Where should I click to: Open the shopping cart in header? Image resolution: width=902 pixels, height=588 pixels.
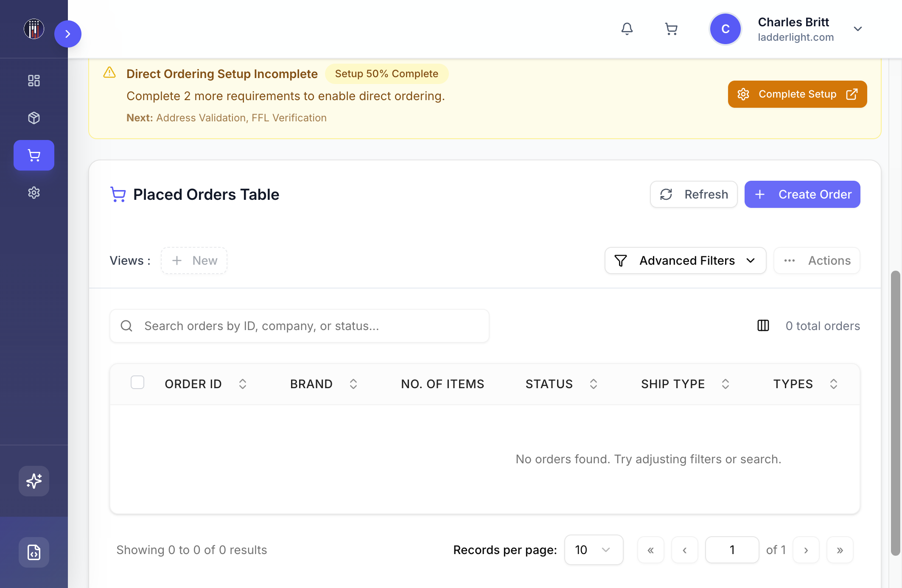(671, 29)
